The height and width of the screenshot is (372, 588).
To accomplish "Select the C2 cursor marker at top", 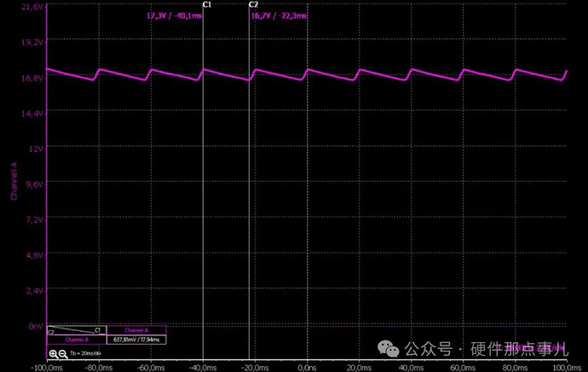I will pyautogui.click(x=253, y=5).
